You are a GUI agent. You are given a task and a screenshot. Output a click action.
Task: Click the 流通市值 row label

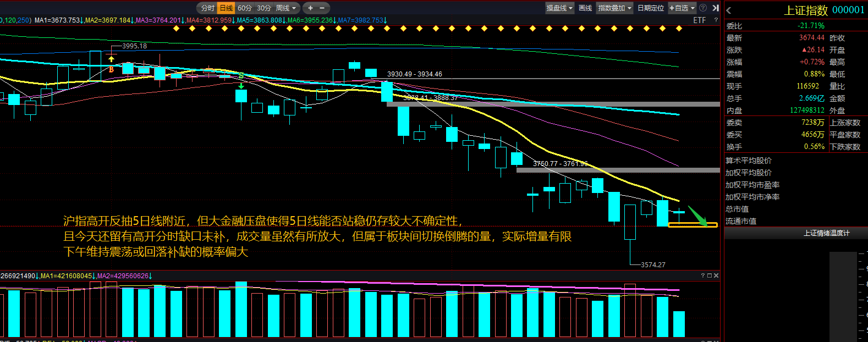coord(741,221)
